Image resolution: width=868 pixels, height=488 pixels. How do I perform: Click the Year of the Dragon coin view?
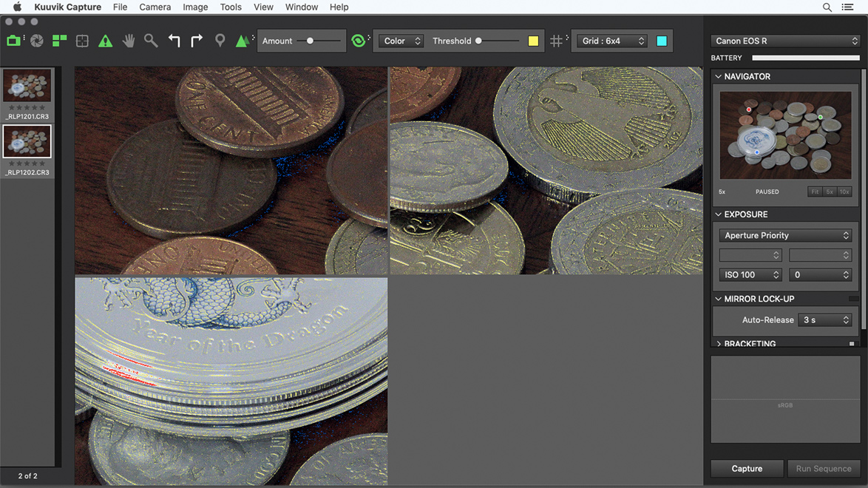(x=231, y=381)
